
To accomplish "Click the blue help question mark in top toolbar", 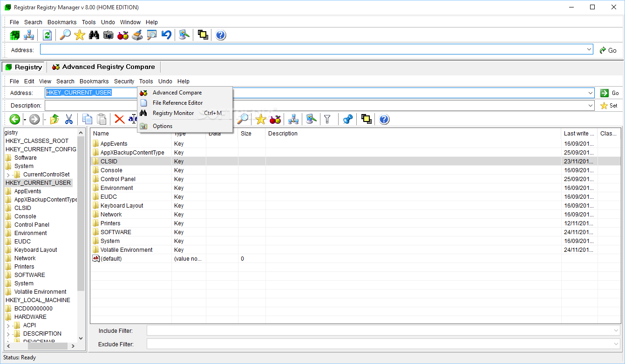I will 221,35.
